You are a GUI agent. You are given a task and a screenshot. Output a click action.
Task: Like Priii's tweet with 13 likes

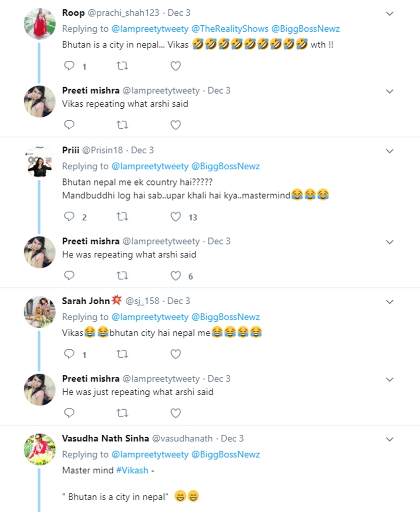pyautogui.click(x=175, y=217)
